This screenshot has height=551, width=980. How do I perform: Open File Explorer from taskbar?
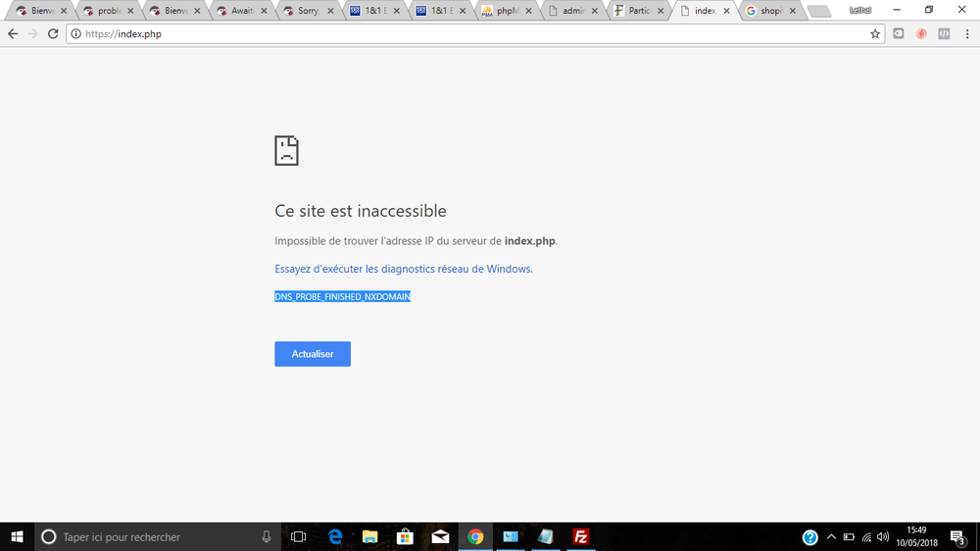coord(370,536)
